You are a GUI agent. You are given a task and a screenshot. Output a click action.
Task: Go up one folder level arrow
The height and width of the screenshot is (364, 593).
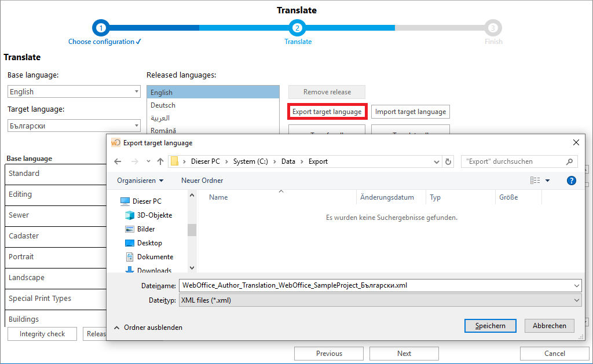[x=159, y=161]
